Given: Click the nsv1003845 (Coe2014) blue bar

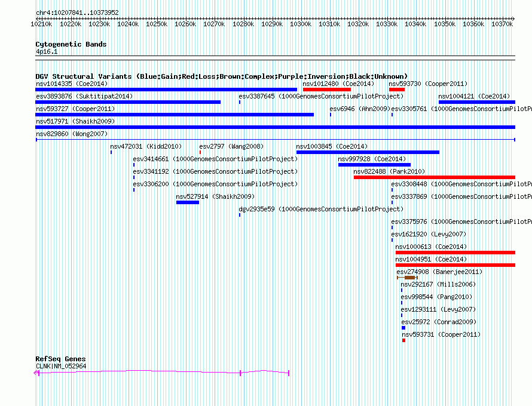Looking at the screenshot, I should [368, 152].
